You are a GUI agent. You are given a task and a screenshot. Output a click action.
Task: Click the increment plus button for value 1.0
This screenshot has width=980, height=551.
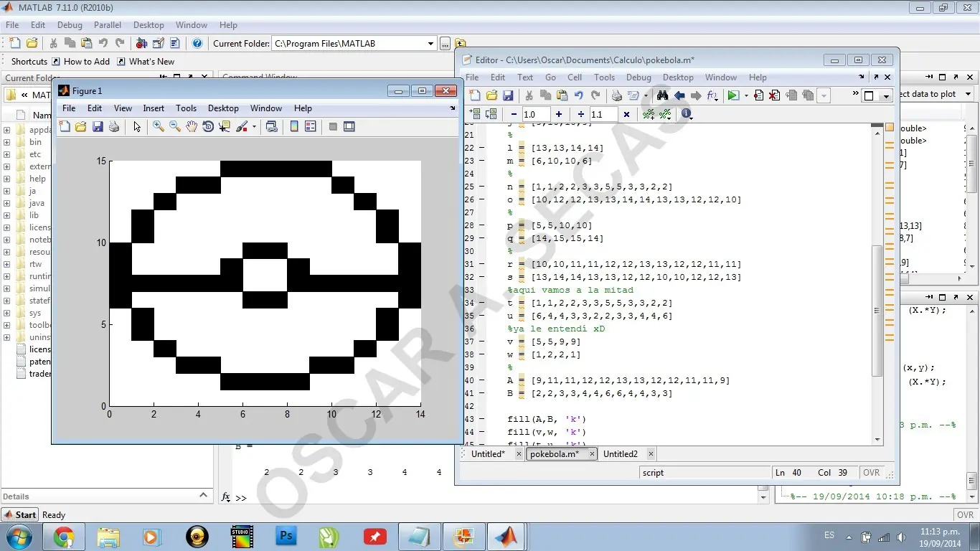click(559, 114)
